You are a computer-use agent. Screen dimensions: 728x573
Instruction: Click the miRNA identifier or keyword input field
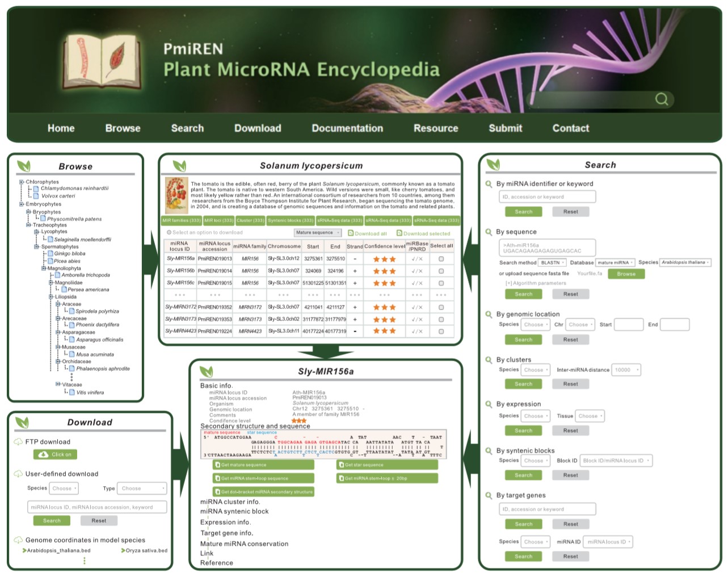[x=548, y=196]
